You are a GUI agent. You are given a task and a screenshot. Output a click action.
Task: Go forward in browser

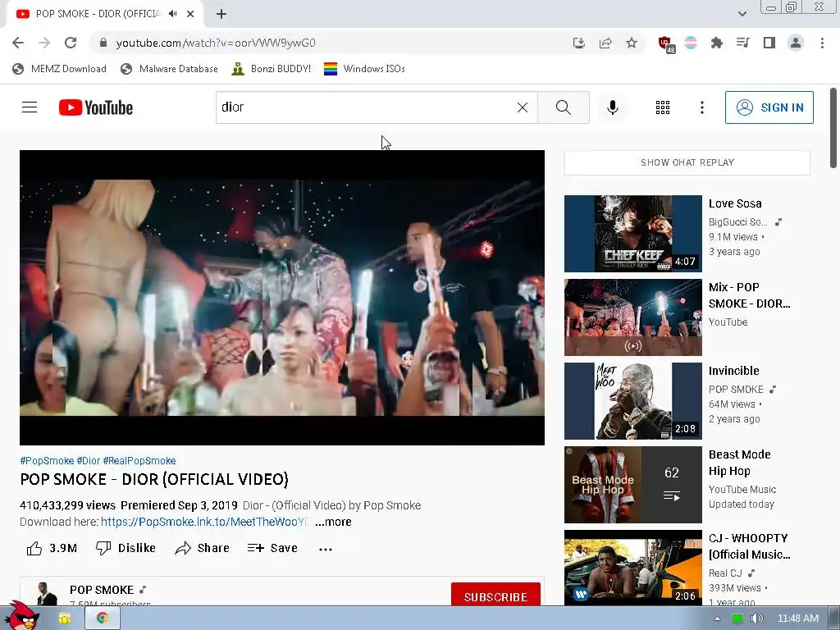point(44,43)
